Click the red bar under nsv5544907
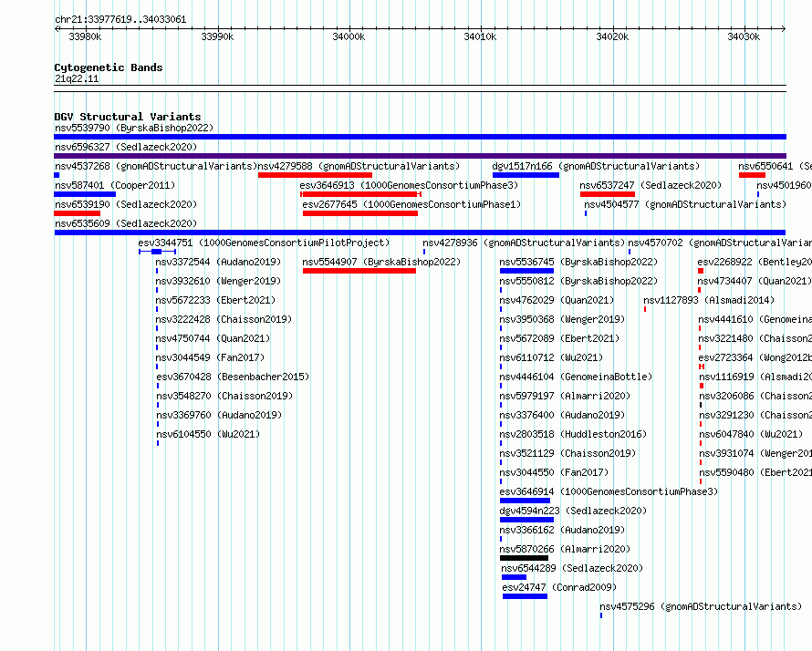 tap(359, 271)
